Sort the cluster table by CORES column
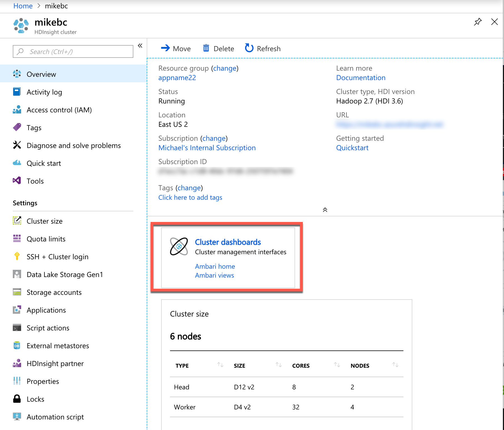 (x=337, y=365)
